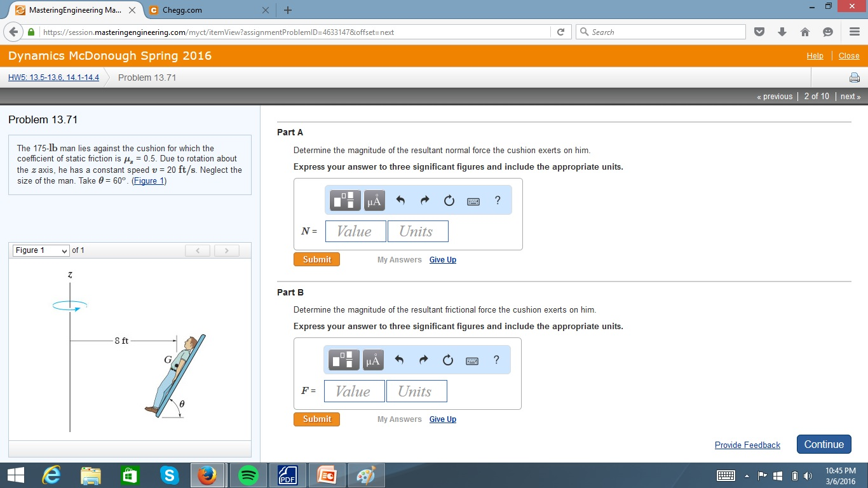
Task: Submit the Part A answer
Action: pos(316,259)
